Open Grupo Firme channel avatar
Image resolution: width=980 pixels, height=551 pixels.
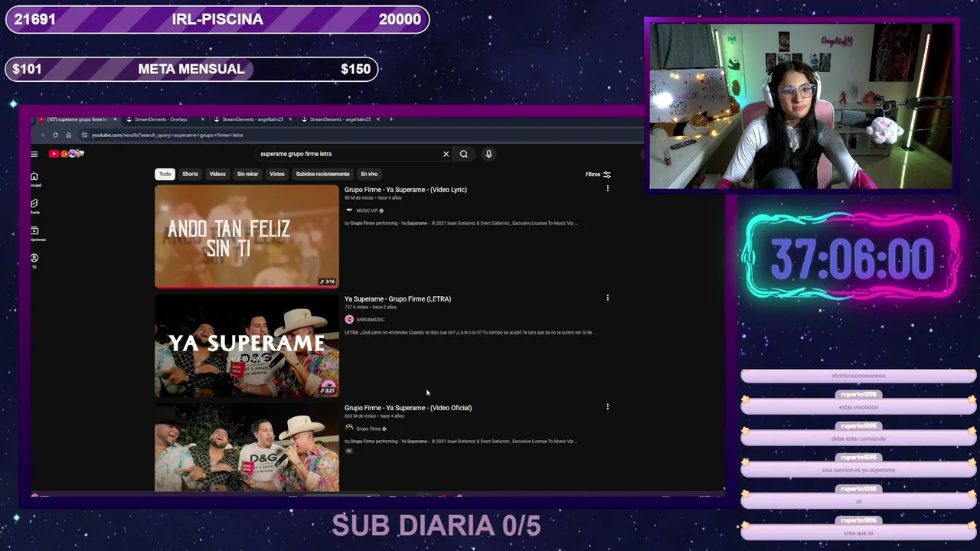349,429
